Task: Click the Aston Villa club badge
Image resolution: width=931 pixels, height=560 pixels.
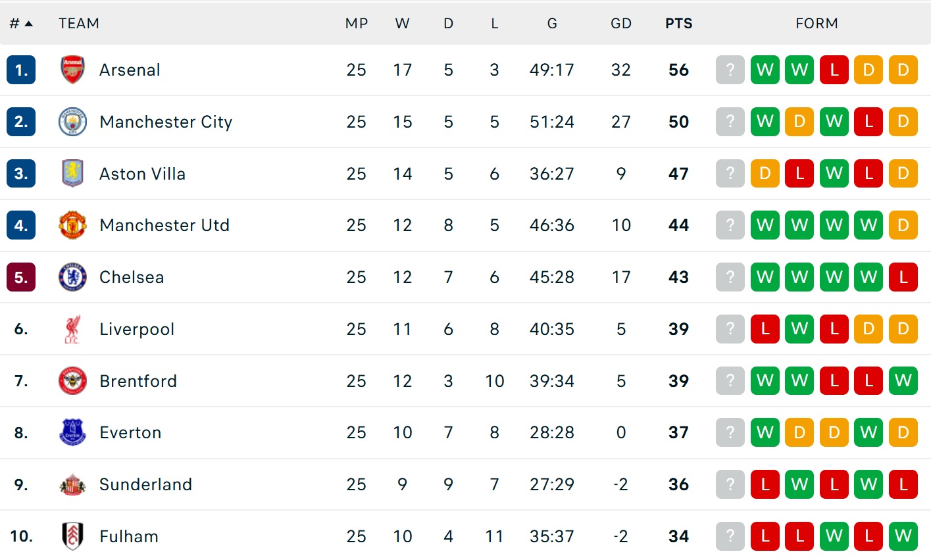Action: 72,174
